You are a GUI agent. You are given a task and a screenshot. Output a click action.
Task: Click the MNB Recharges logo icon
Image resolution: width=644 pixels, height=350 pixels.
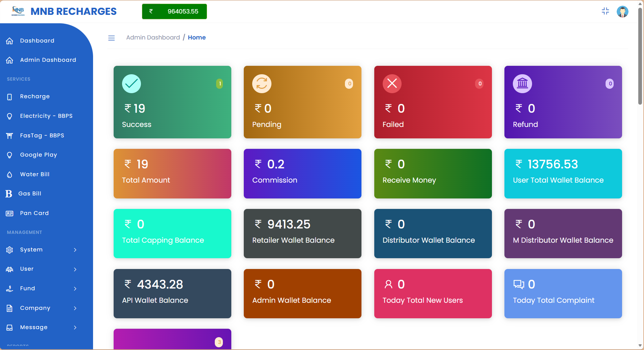(18, 11)
